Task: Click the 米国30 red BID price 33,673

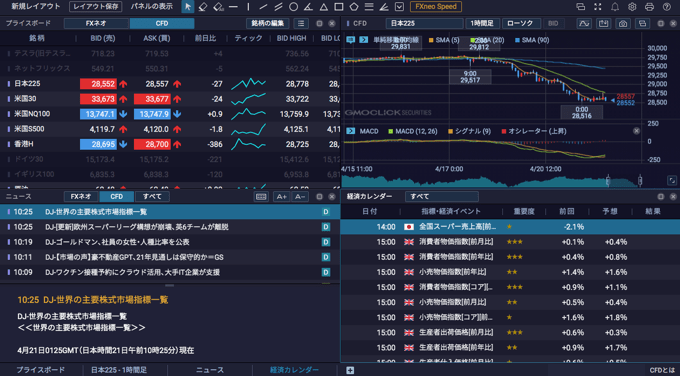Action: click(98, 99)
